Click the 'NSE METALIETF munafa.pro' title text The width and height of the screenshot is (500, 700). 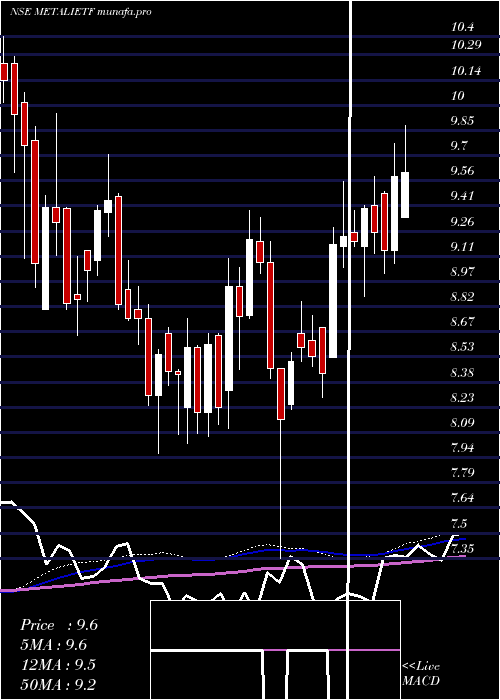tap(81, 12)
